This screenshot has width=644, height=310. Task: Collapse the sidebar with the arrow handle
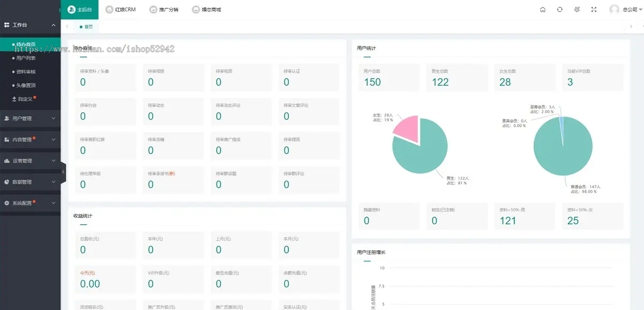(x=63, y=172)
